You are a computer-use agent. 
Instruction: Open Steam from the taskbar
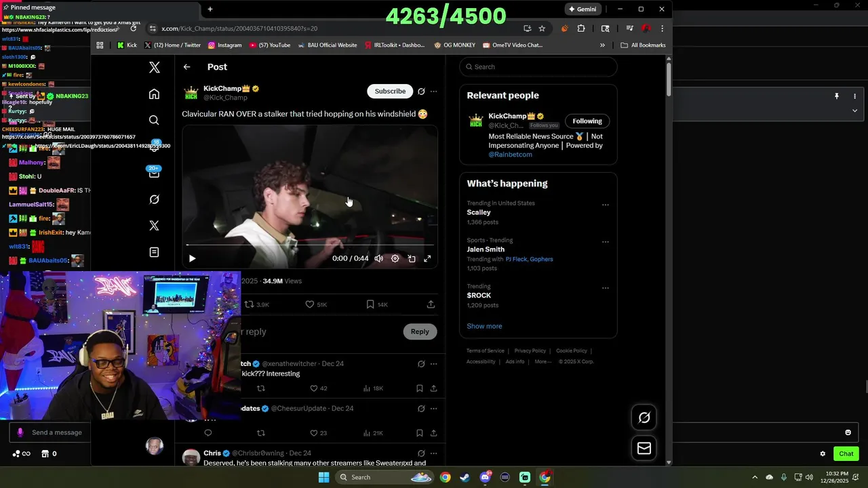click(x=465, y=477)
